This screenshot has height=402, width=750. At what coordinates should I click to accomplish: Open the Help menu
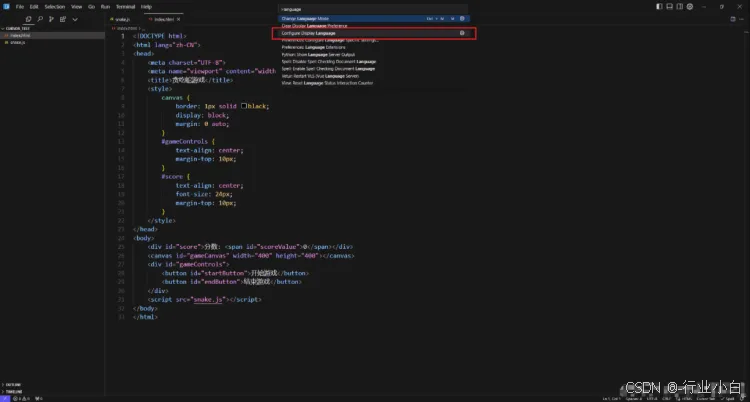point(146,7)
